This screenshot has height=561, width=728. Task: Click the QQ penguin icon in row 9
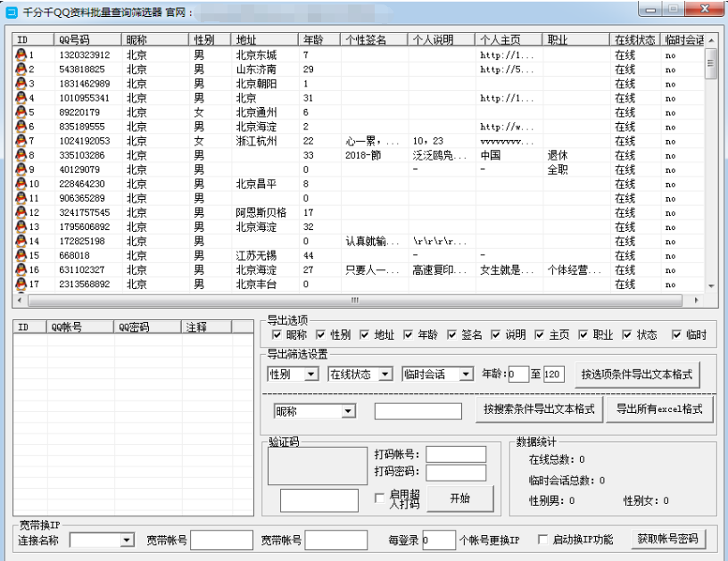point(21,169)
